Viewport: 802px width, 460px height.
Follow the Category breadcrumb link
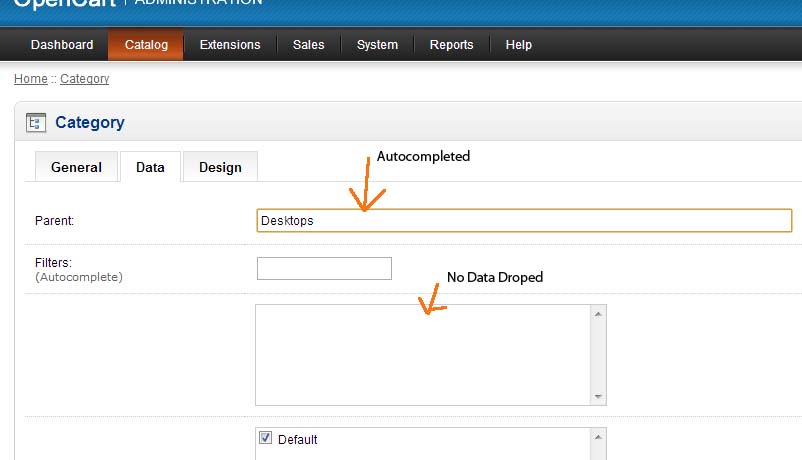point(84,79)
